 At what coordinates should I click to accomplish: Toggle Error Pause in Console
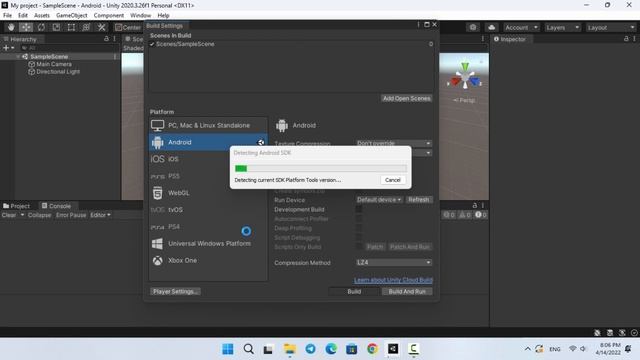pos(71,215)
